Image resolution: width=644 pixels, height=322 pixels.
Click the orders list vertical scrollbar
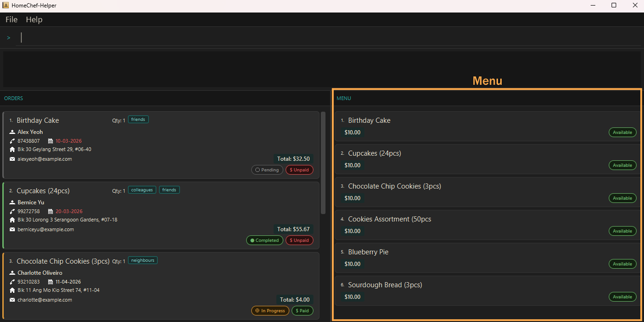click(x=323, y=162)
